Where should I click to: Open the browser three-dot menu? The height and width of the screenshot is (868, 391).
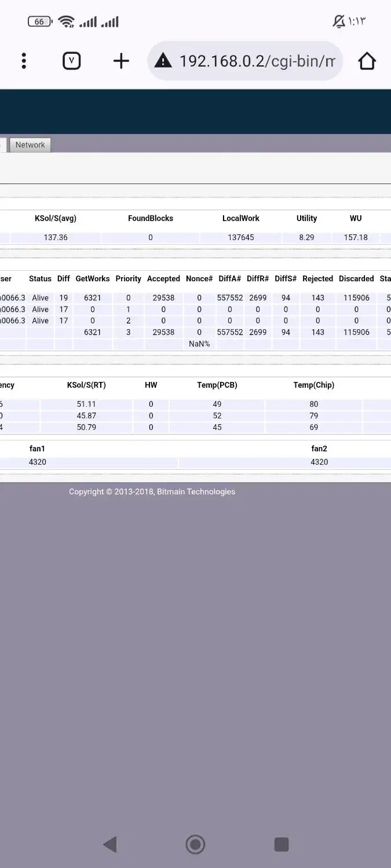coord(24,61)
